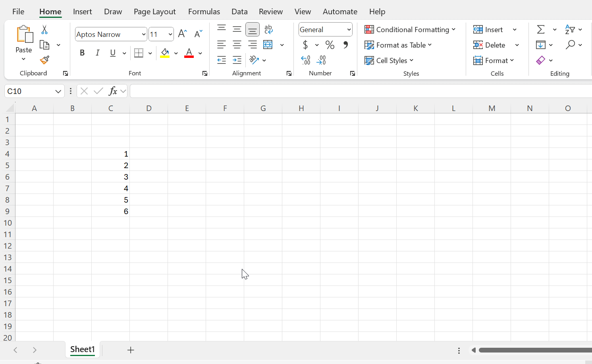Open the Review tab
This screenshot has width=592, height=364.
[x=271, y=11]
